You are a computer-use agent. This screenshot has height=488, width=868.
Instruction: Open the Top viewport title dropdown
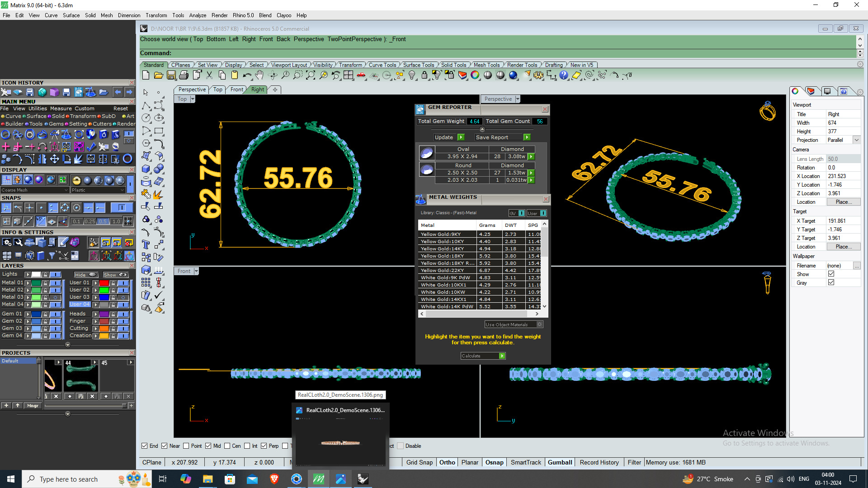point(193,99)
